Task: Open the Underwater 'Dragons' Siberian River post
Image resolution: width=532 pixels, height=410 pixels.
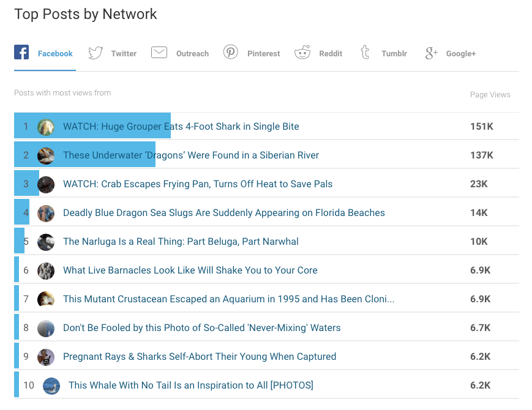Action: click(x=190, y=155)
